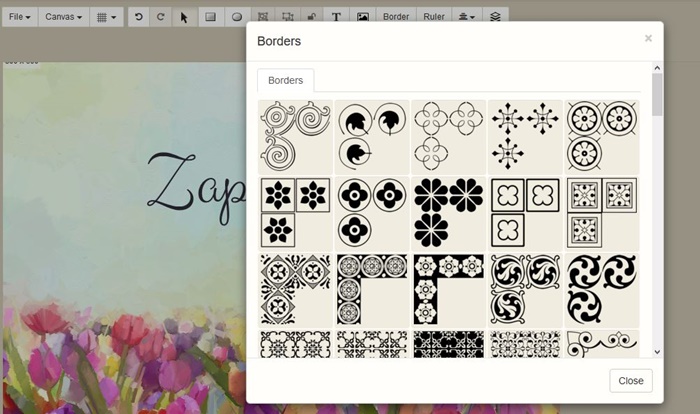Select the rectangle shape tool
The height and width of the screenshot is (414, 700).
[211, 17]
